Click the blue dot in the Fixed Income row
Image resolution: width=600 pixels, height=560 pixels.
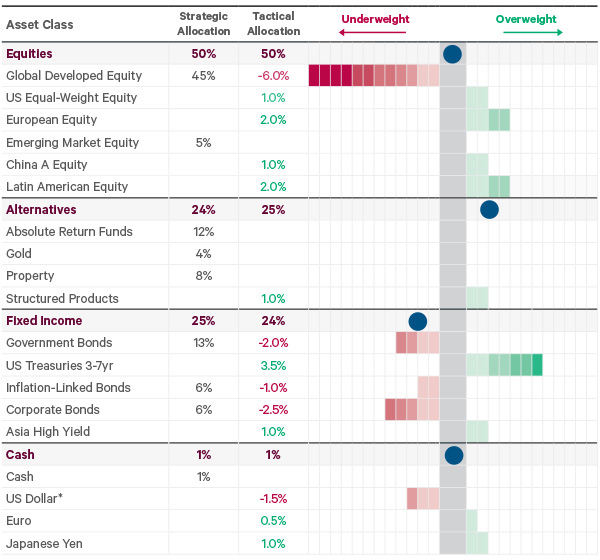pos(418,321)
